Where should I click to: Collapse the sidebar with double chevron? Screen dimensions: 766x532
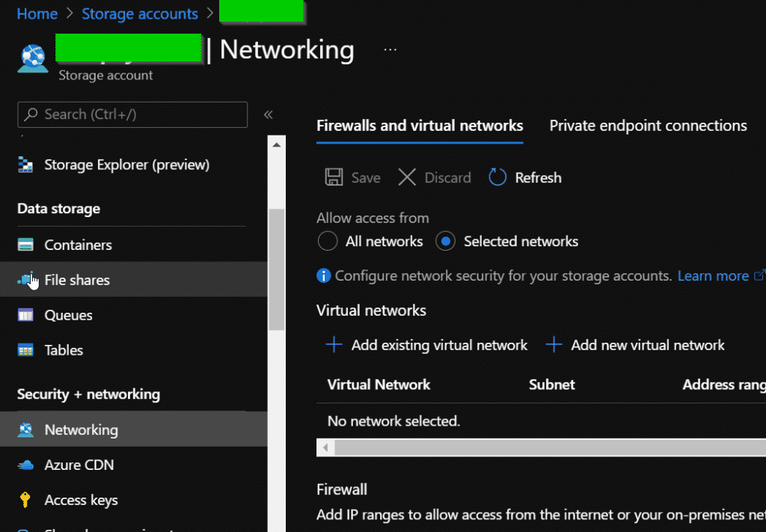[x=268, y=114]
